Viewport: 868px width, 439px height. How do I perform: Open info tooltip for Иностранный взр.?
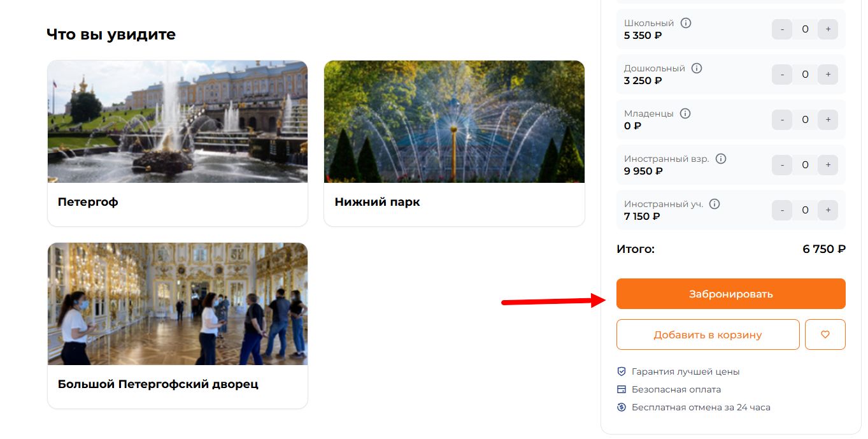click(721, 159)
